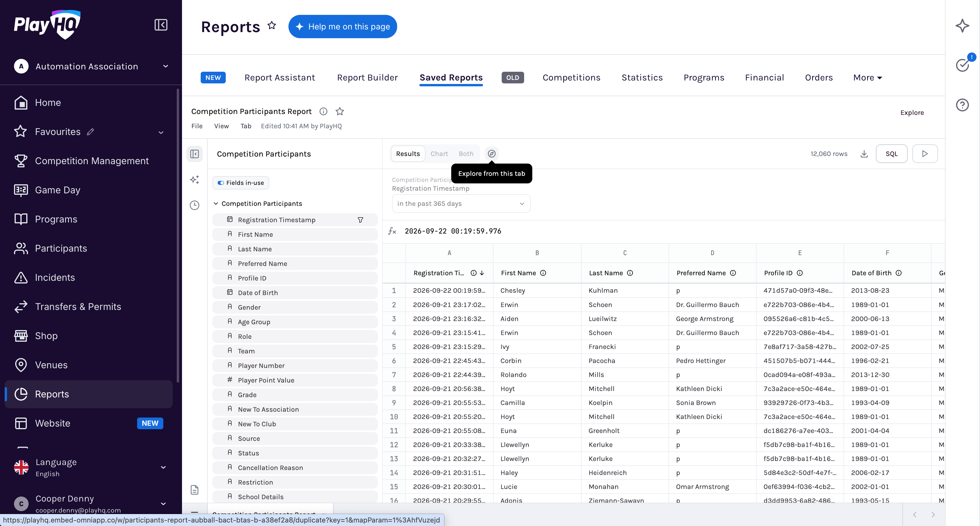
Task: Show Date of Birth column info
Action: pyautogui.click(x=899, y=273)
